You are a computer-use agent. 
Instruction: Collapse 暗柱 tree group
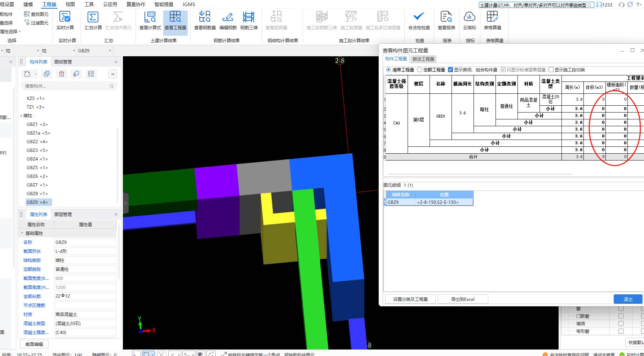21,116
